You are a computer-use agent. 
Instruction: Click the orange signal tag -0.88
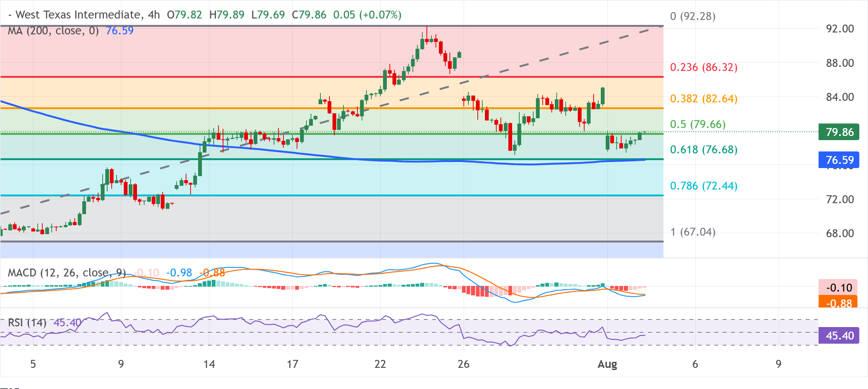838,302
